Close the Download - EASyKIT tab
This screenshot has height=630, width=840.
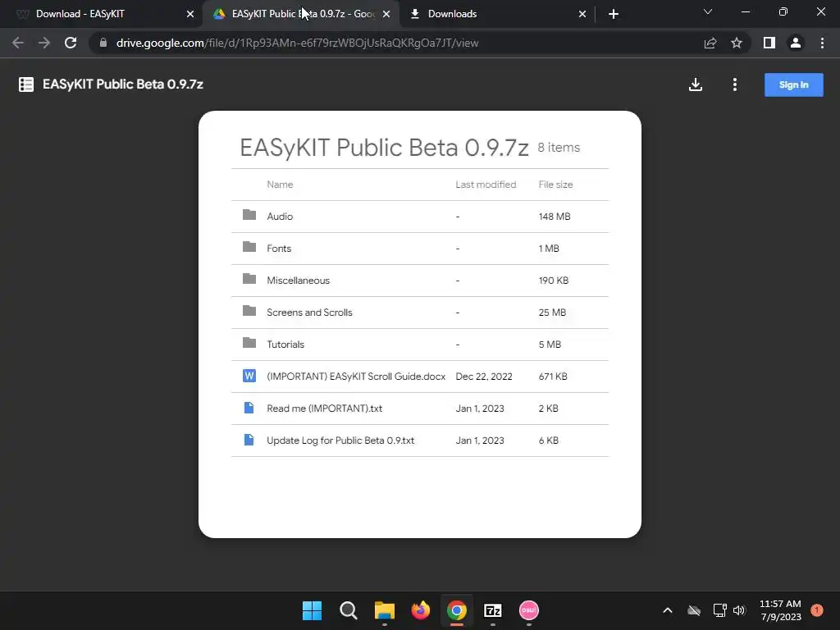(190, 14)
